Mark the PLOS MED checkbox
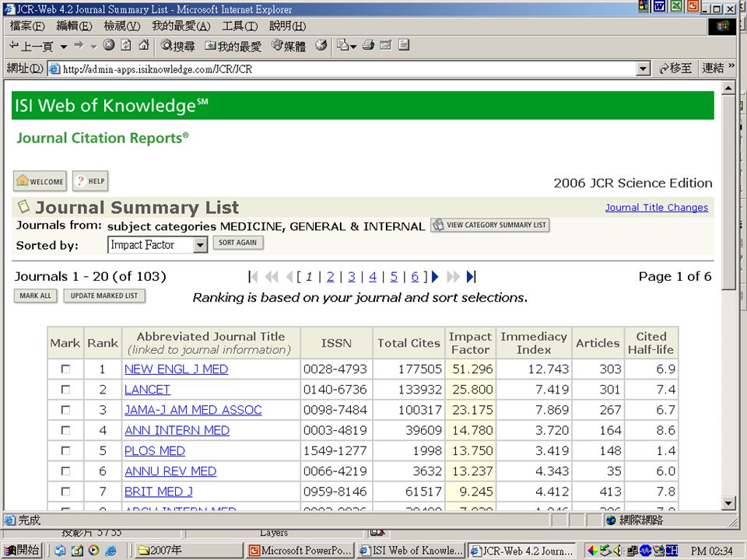Screen dimensions: 747x560 (x=65, y=450)
